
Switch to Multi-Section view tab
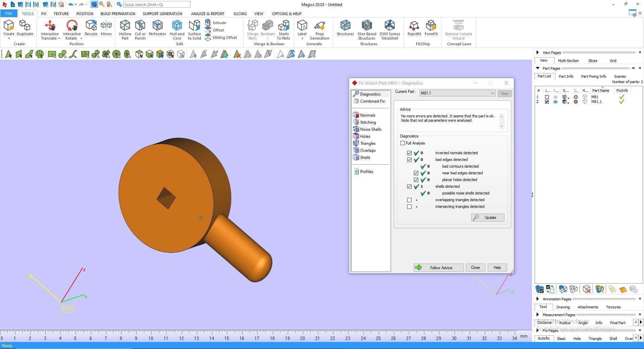pyautogui.click(x=568, y=61)
